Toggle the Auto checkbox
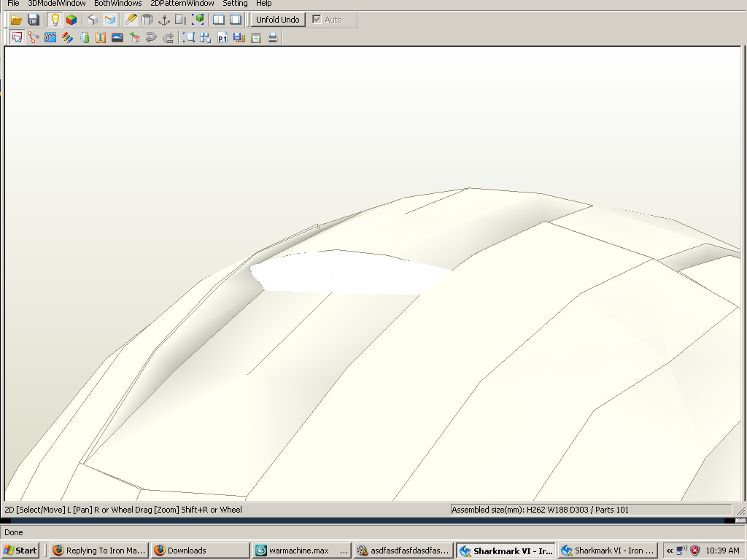 pyautogui.click(x=317, y=20)
